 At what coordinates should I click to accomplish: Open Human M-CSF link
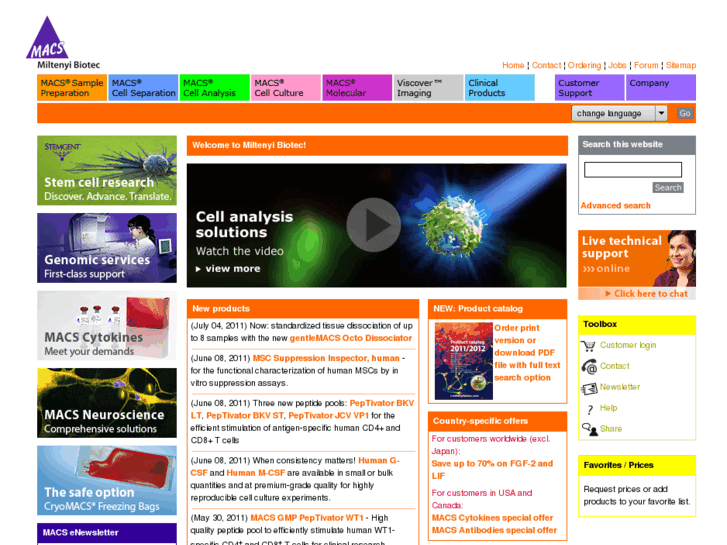[255, 473]
